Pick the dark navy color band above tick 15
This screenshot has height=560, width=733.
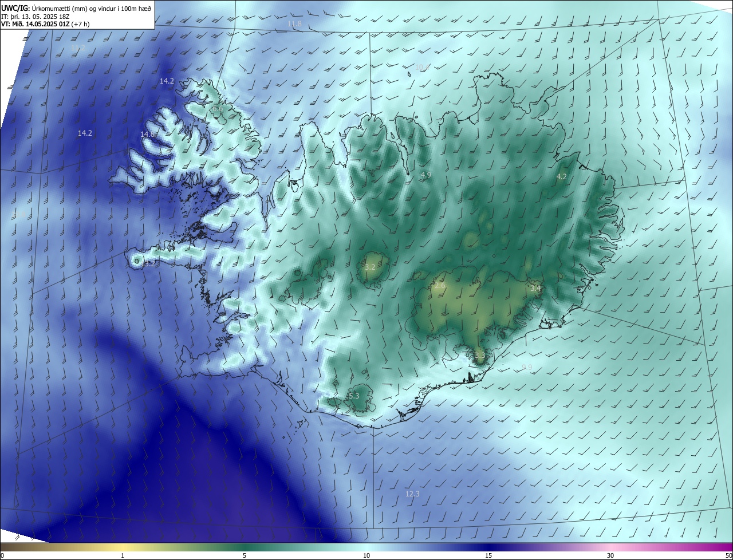[x=488, y=547]
